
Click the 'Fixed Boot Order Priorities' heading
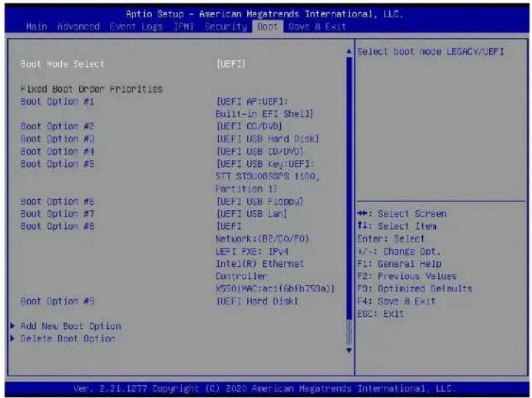tap(91, 89)
